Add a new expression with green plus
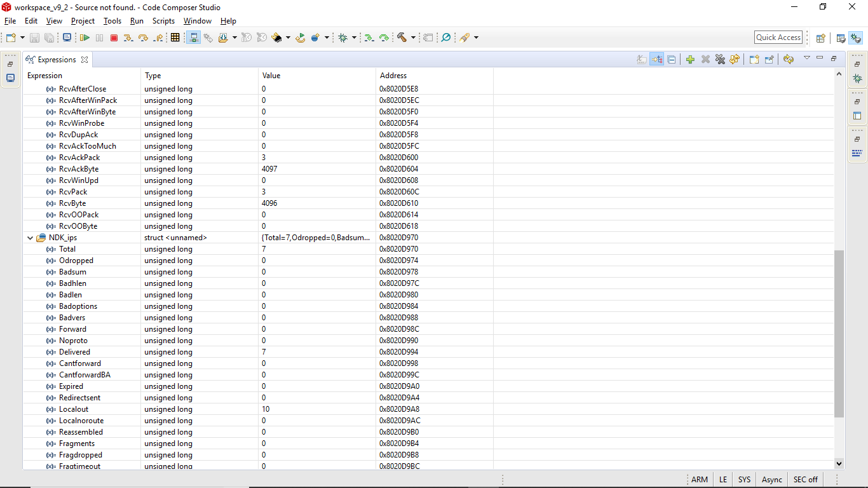The width and height of the screenshot is (868, 488). [x=690, y=60]
